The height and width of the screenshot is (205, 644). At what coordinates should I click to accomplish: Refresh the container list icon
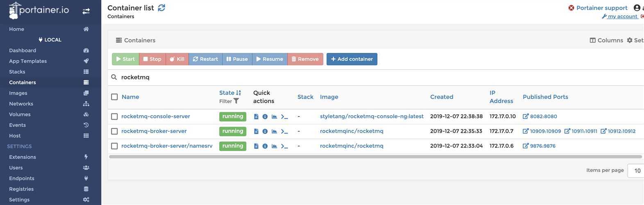162,8
